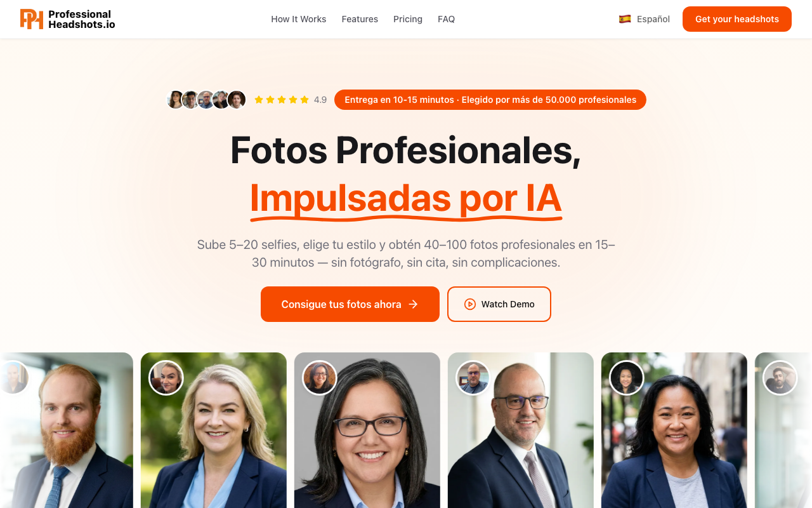The image size is (812, 508).
Task: Click the play icon in Watch Demo
Action: 469,304
